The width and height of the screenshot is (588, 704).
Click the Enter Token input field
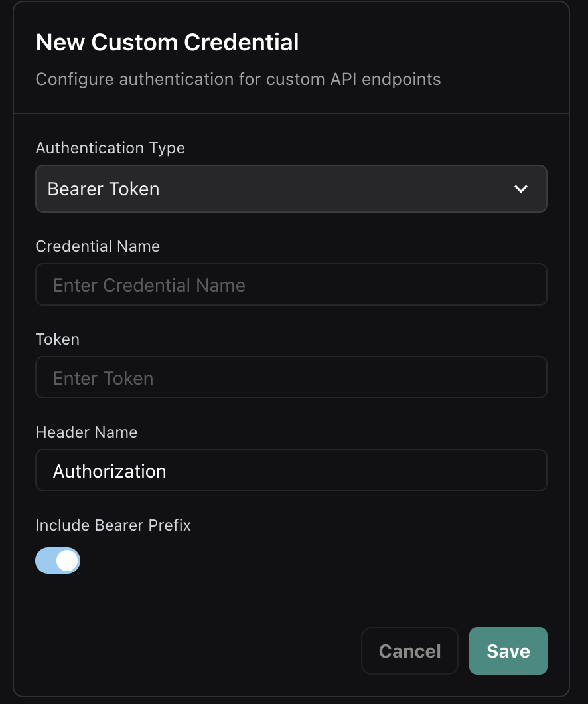(x=291, y=377)
